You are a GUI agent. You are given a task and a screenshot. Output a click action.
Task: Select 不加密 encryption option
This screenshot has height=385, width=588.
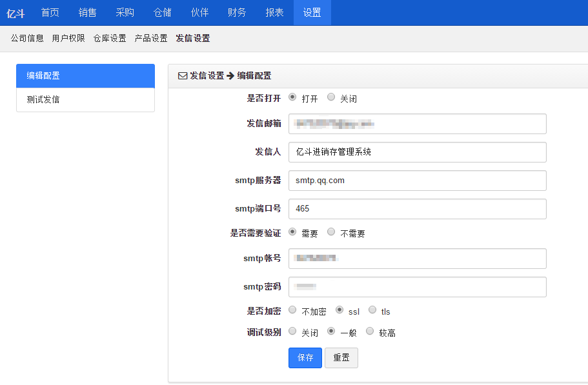[292, 310]
